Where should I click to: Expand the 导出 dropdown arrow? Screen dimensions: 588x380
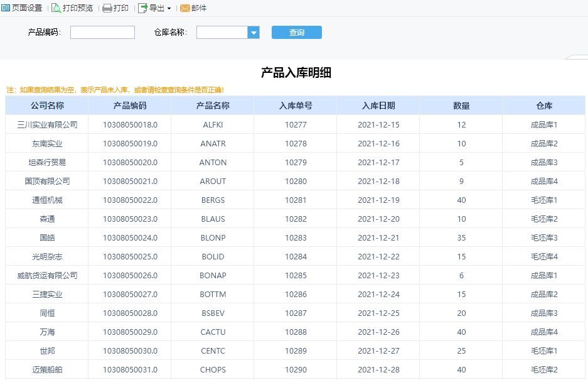(x=169, y=9)
